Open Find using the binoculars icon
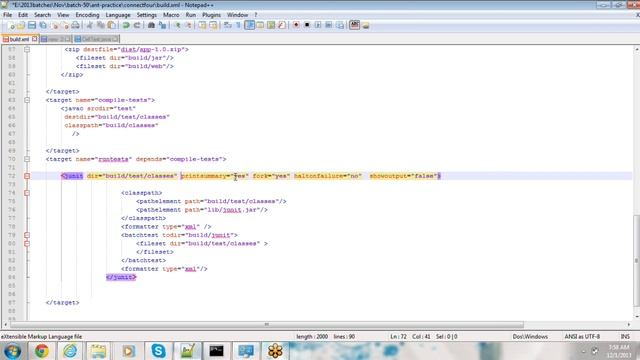Image resolution: width=640 pixels, height=360 pixels. [x=151, y=25]
